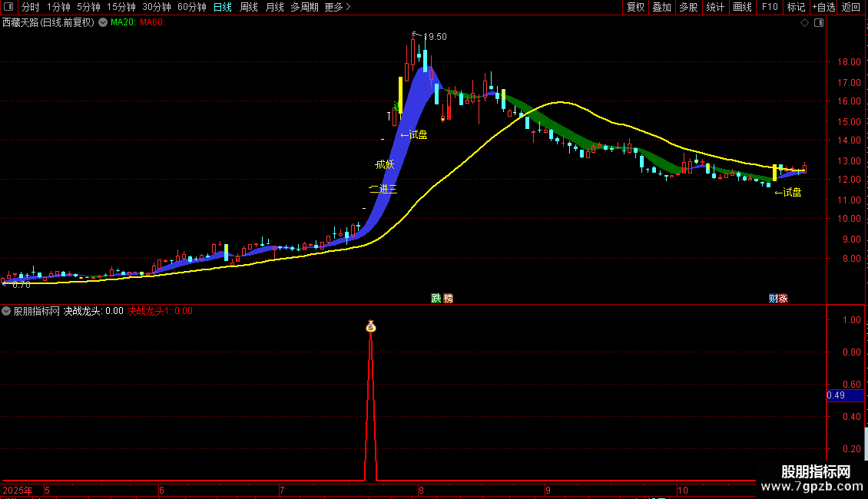Open the 统计 statistics tool
The image size is (868, 499).
pyautogui.click(x=715, y=7)
